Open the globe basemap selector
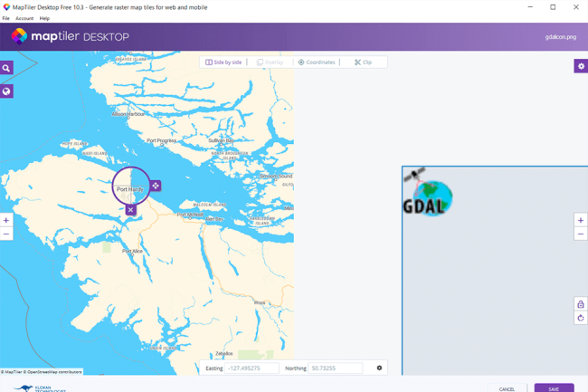 point(6,91)
